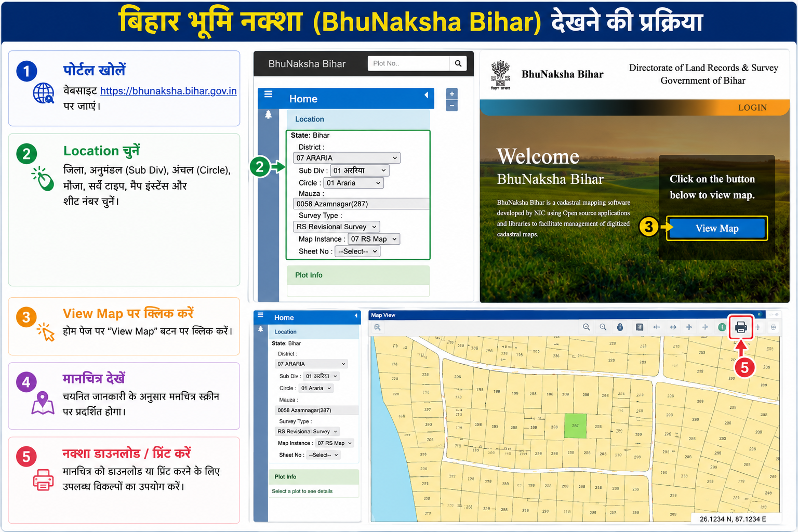Open the hamburger menu in the Home header beside Map View
798x532 pixels.
click(261, 315)
